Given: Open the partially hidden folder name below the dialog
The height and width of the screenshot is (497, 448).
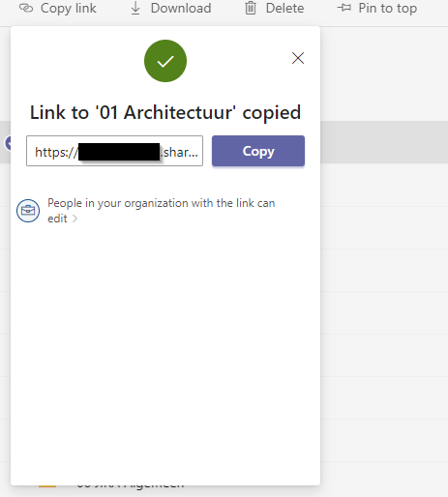Looking at the screenshot, I should 131,485.
